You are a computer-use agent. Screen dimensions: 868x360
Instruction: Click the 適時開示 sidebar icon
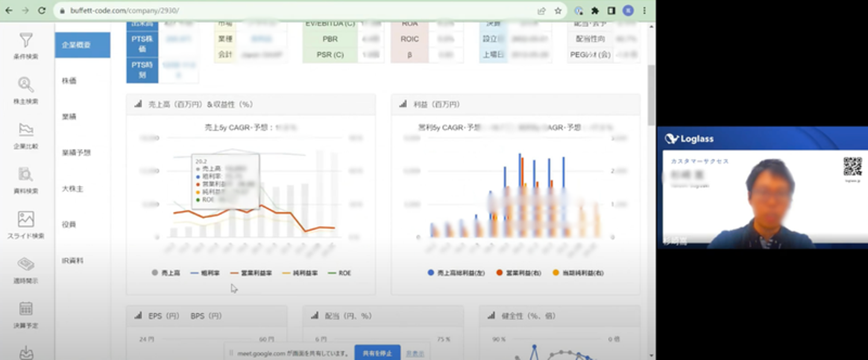25,264
